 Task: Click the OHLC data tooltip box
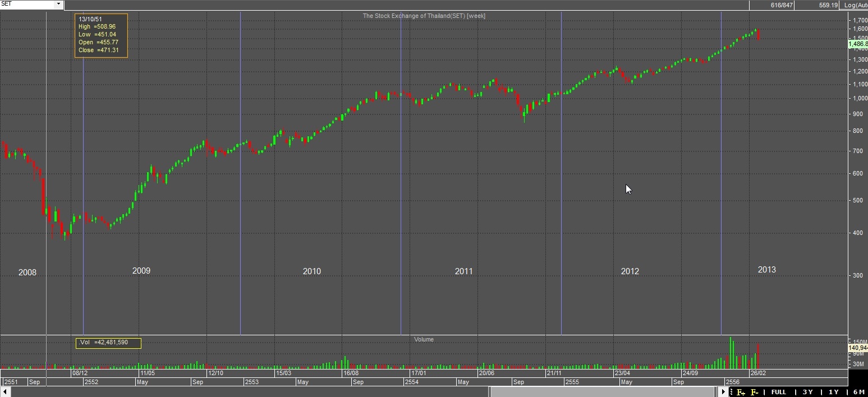pos(101,35)
